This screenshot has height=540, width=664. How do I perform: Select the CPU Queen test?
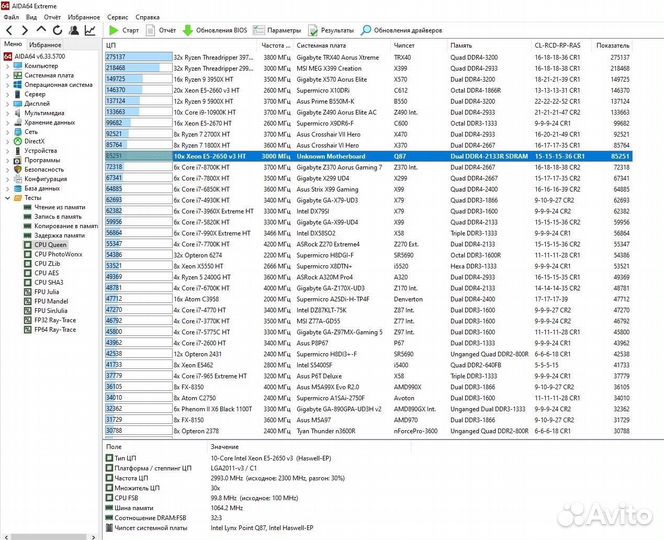(x=45, y=245)
